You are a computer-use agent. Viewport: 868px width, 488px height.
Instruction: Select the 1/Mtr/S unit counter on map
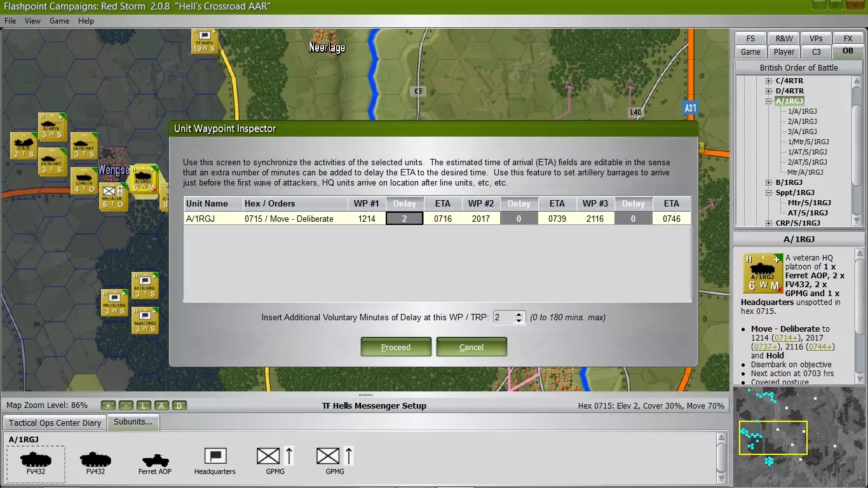pyautogui.click(x=83, y=180)
